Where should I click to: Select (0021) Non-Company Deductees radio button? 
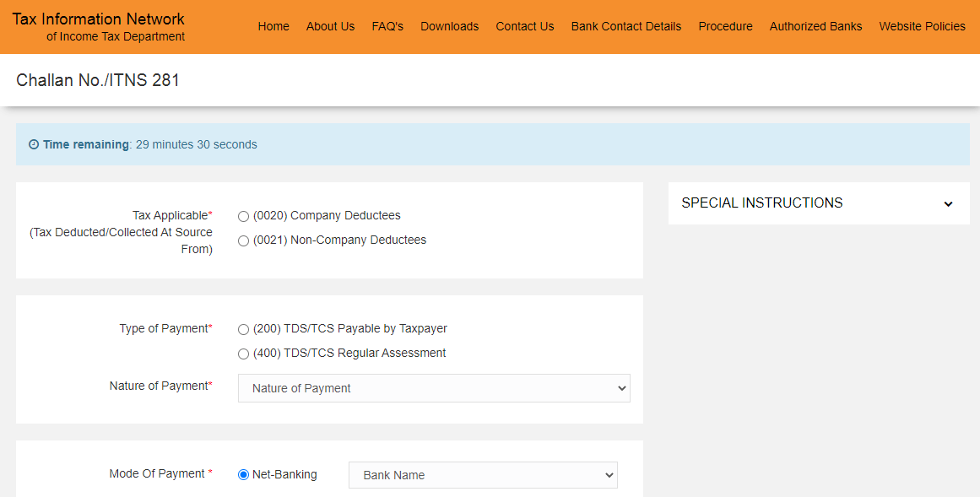243,240
